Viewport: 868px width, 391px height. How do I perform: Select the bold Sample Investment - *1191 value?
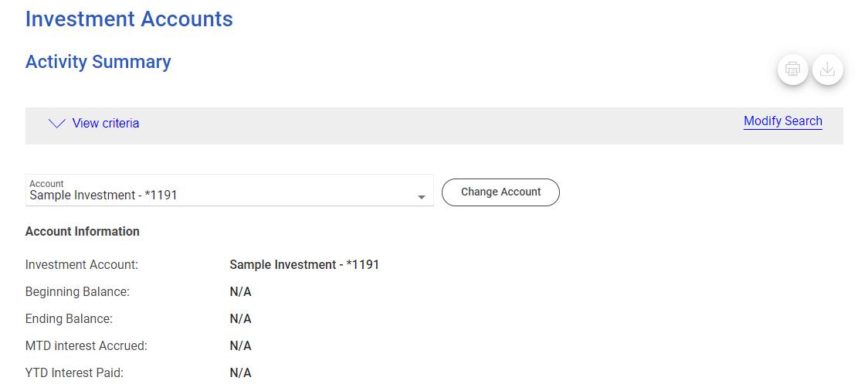(x=304, y=265)
